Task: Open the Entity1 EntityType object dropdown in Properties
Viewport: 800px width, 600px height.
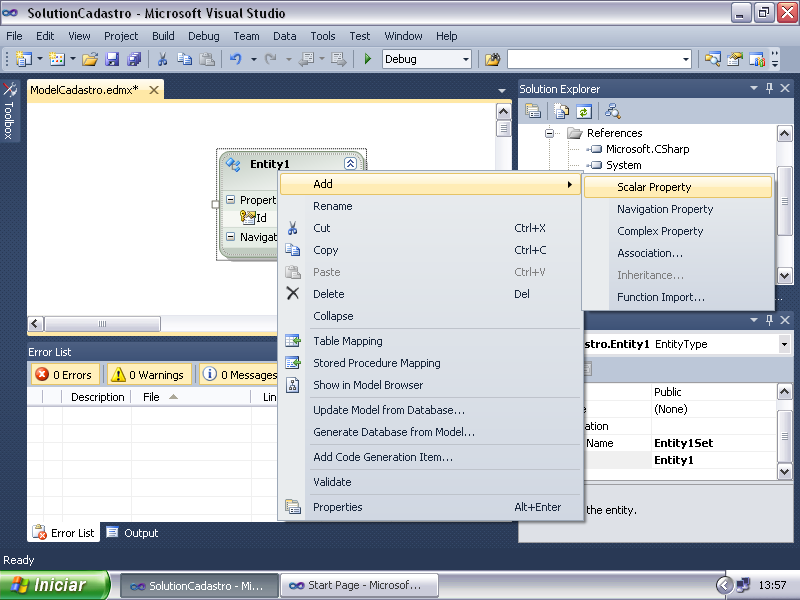Action: point(784,344)
